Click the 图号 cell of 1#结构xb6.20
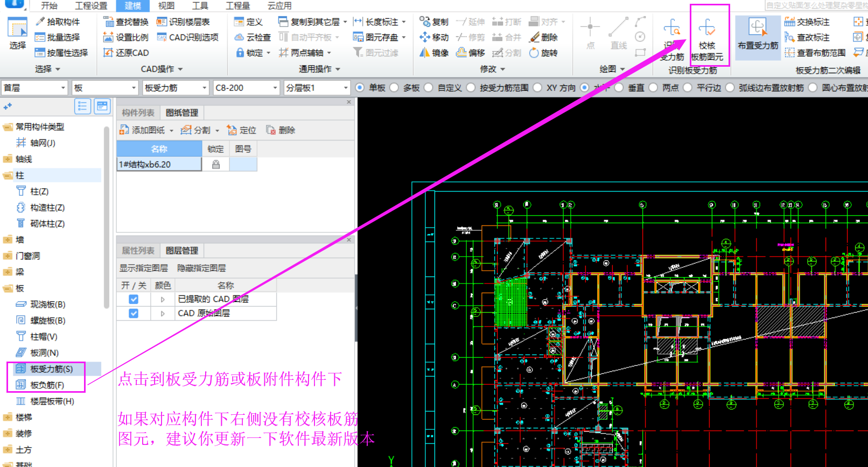 tap(243, 165)
